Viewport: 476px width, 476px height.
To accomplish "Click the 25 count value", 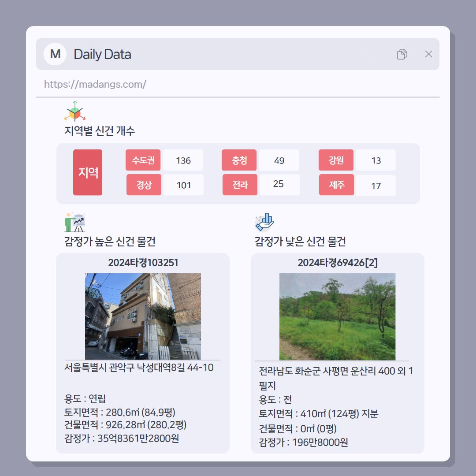I will tap(279, 184).
